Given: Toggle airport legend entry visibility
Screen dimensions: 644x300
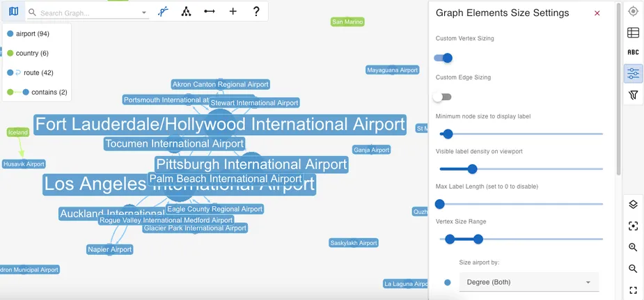Looking at the screenshot, I should (29, 33).
